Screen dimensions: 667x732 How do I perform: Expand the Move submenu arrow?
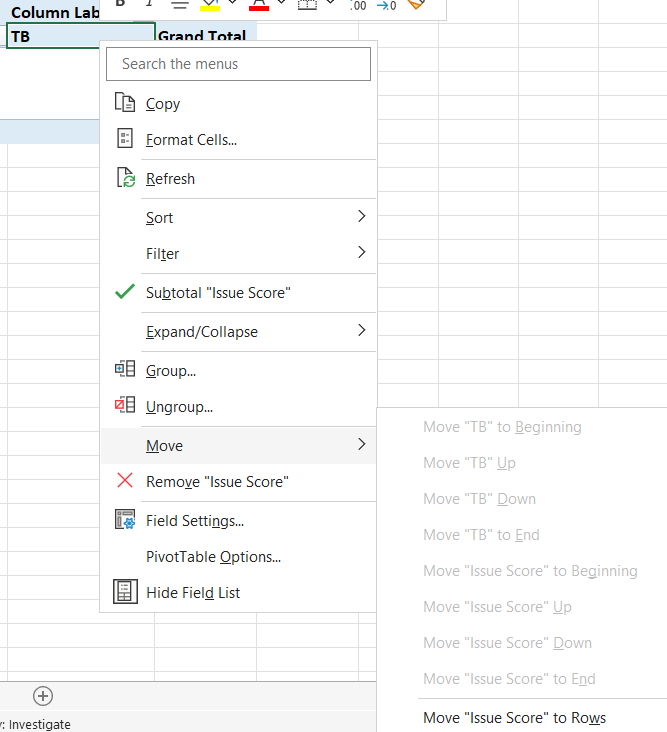pyautogui.click(x=361, y=444)
